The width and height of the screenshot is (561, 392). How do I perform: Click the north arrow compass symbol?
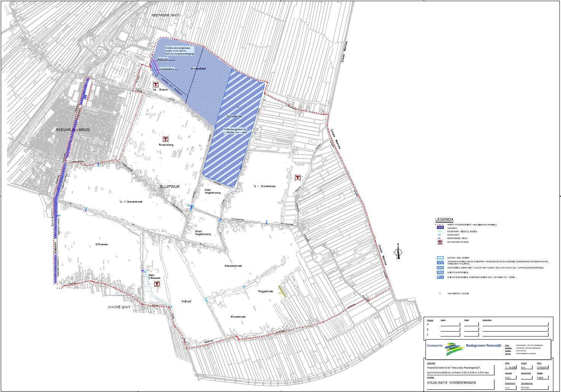coord(398,251)
